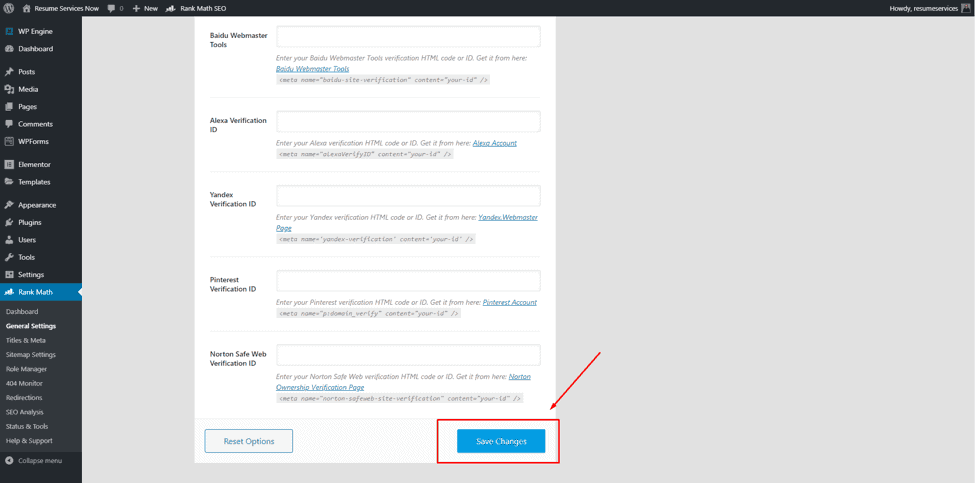Click the Tools wrench icon
Viewport: 975px width, 483px height.
(9, 257)
